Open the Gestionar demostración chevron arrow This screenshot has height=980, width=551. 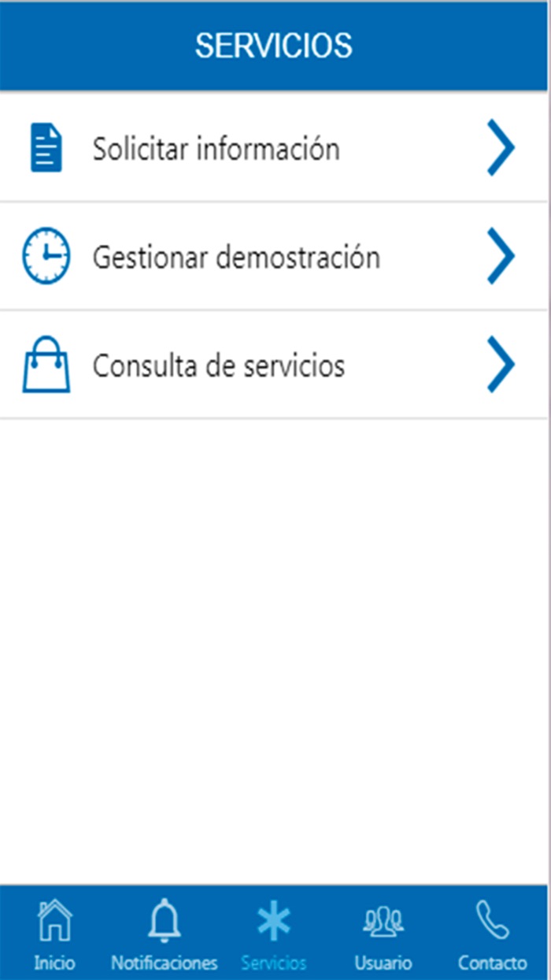coord(502,255)
